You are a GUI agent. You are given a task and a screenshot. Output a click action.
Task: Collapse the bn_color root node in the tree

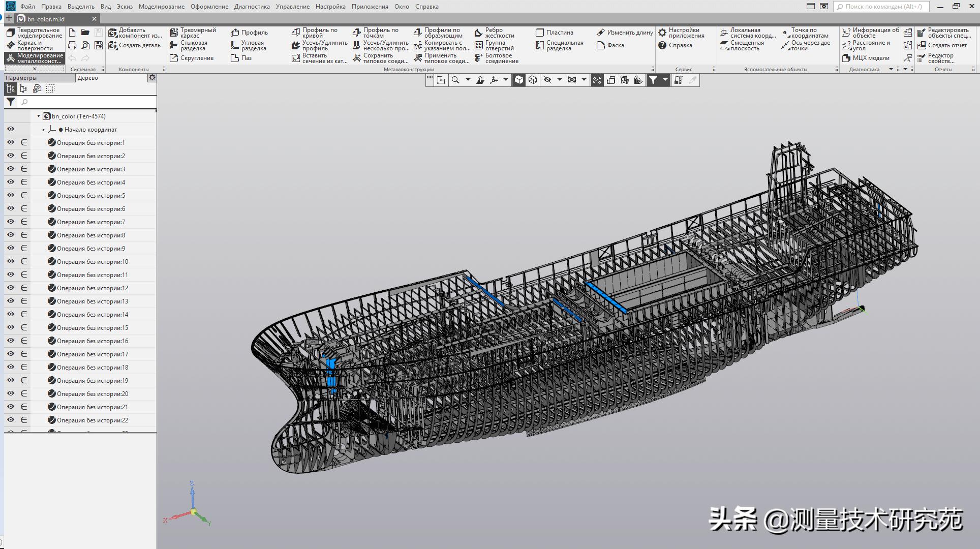[38, 116]
